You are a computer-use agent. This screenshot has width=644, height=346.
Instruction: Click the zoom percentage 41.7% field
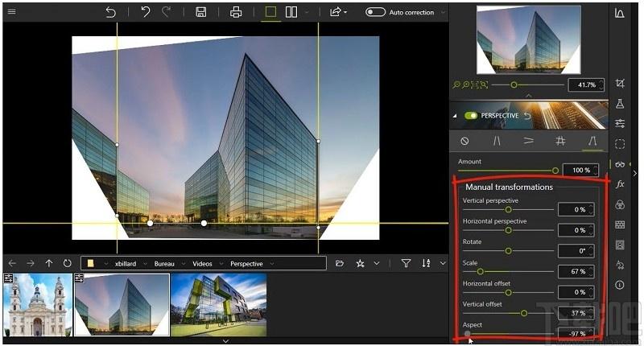point(586,85)
